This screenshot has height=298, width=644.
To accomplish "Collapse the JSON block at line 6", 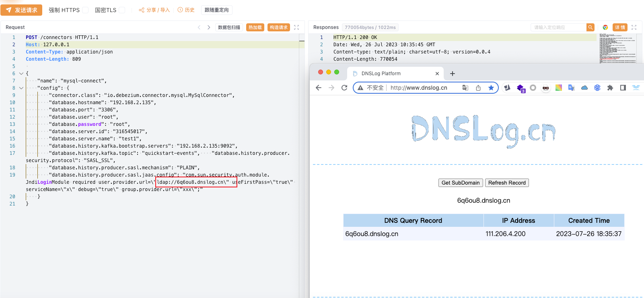I will click(x=21, y=74).
